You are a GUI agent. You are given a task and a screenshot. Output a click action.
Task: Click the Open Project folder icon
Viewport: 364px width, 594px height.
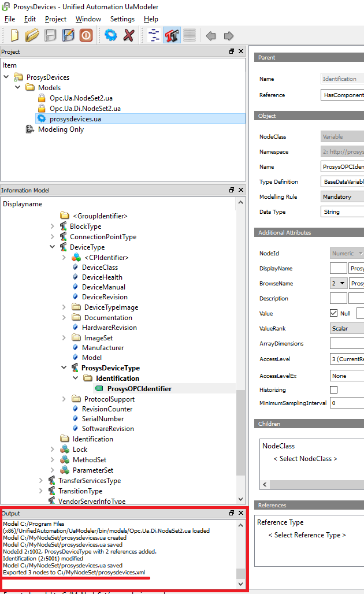pyautogui.click(x=32, y=35)
